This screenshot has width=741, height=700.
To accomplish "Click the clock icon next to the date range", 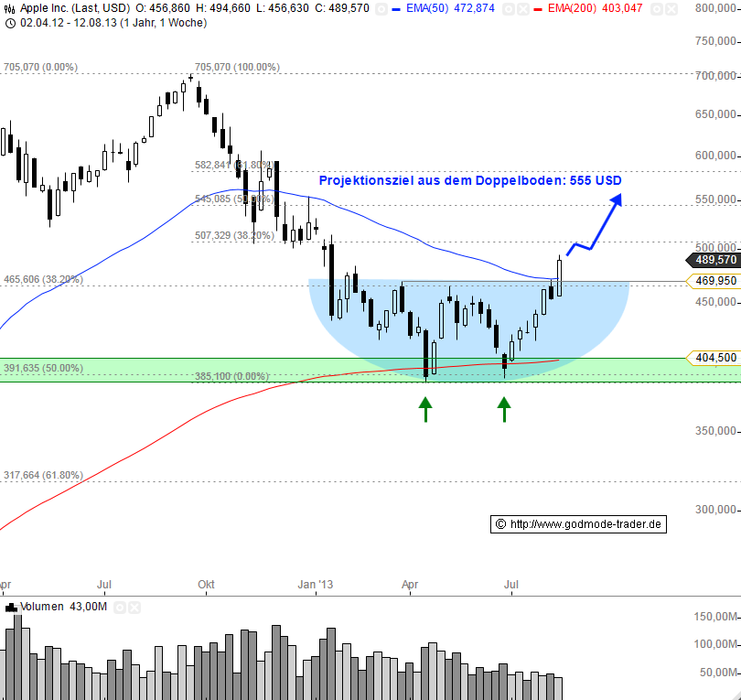I will click(x=11, y=23).
